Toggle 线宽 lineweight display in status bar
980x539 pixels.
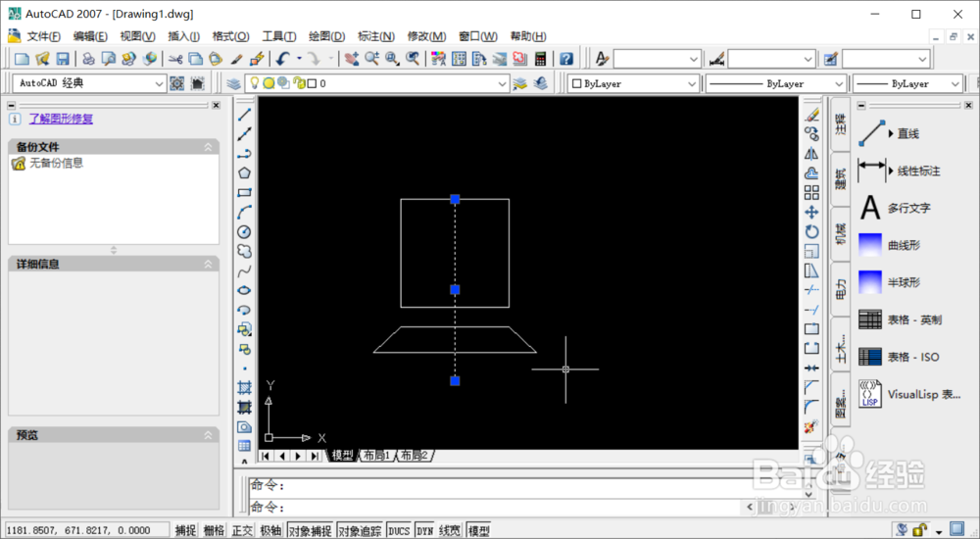click(450, 531)
